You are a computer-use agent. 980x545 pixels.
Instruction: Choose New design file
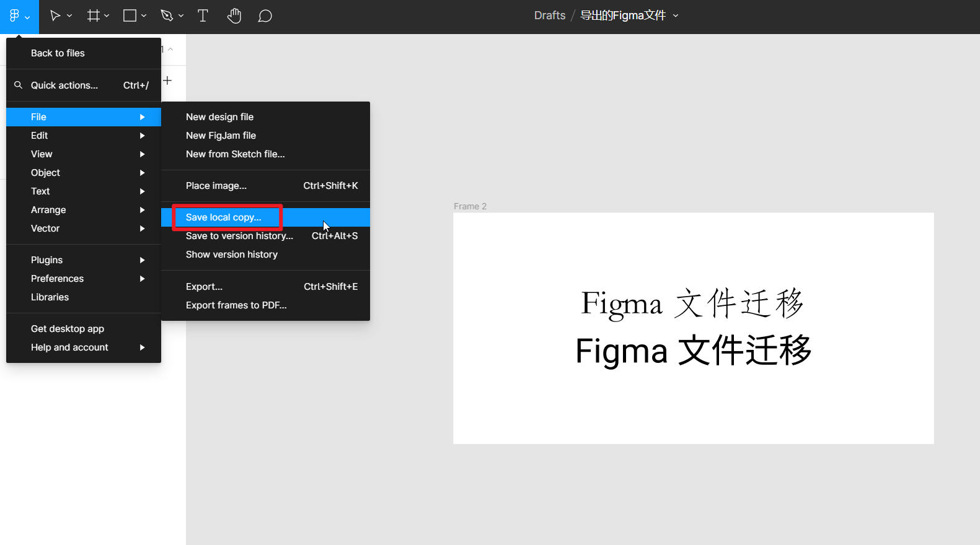click(x=265, y=117)
